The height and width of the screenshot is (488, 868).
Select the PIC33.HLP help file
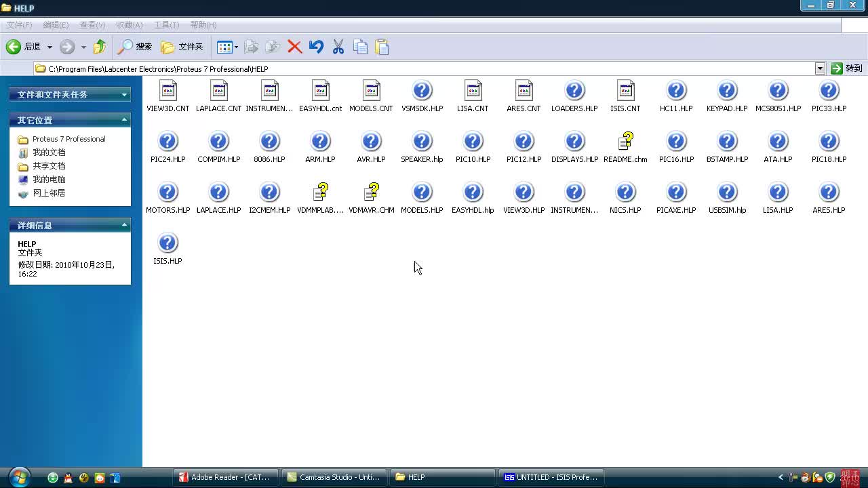[829, 91]
